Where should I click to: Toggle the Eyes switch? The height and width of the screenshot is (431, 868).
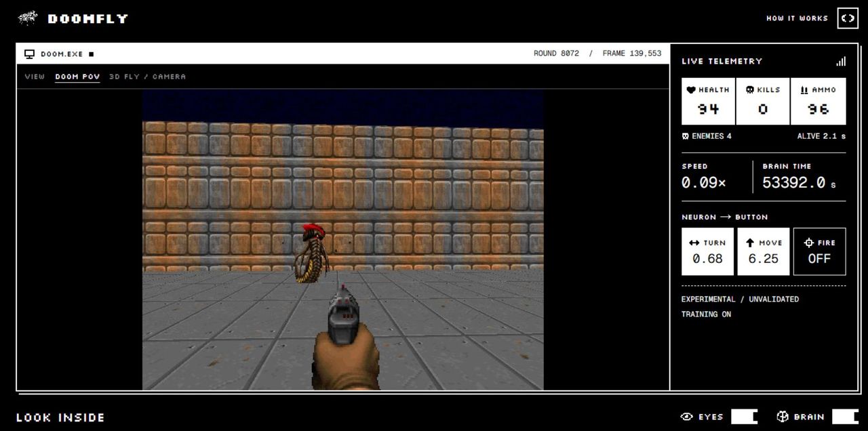pos(744,417)
